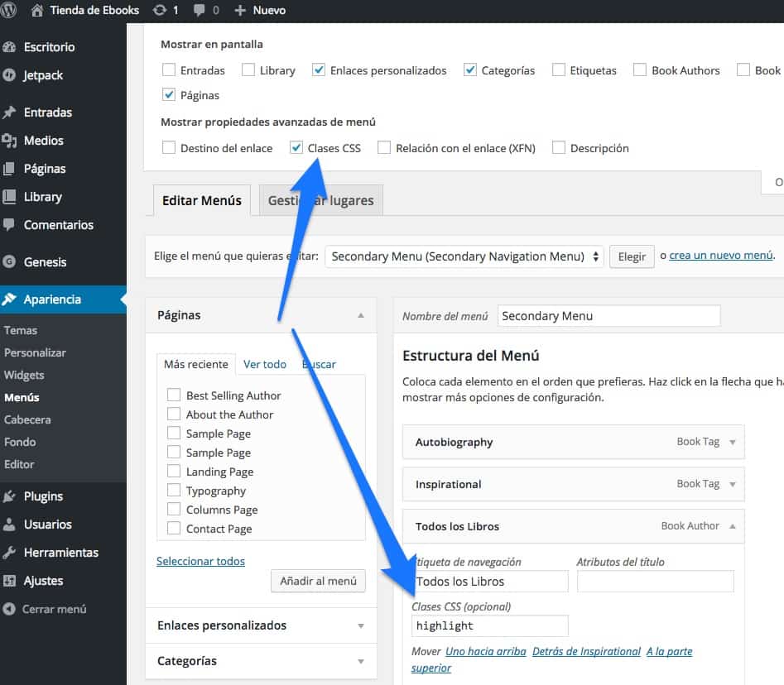Click the Herramientas wrench icon
The width and height of the screenshot is (784, 685).
(9, 552)
